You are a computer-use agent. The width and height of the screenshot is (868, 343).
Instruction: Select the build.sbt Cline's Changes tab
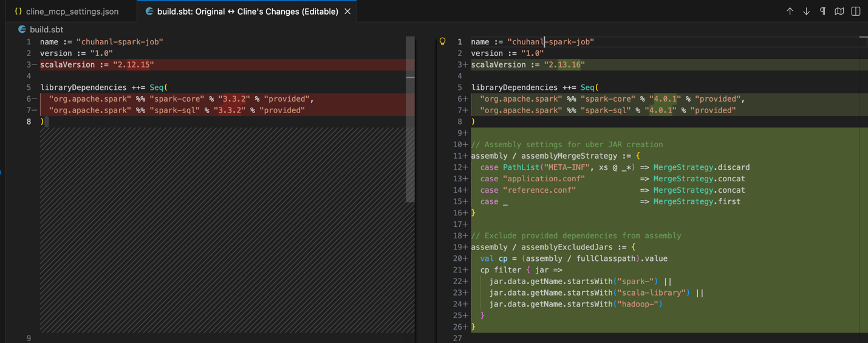pyautogui.click(x=247, y=12)
